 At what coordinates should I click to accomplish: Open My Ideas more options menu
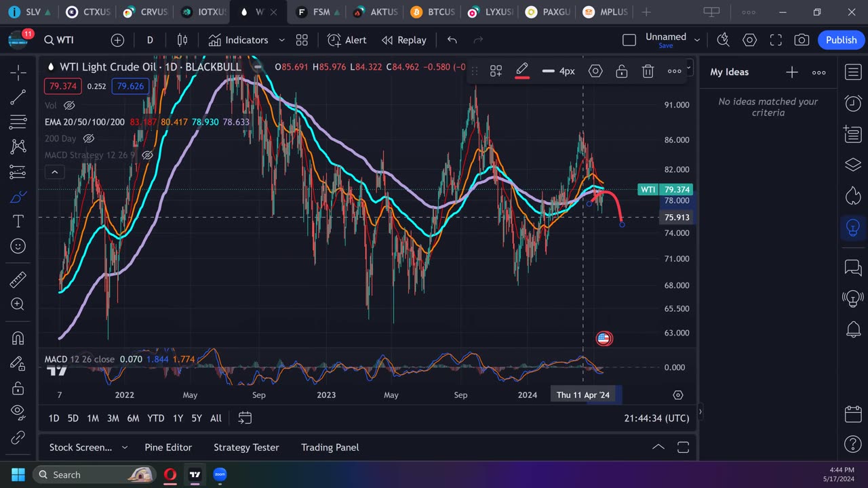pyautogui.click(x=819, y=72)
